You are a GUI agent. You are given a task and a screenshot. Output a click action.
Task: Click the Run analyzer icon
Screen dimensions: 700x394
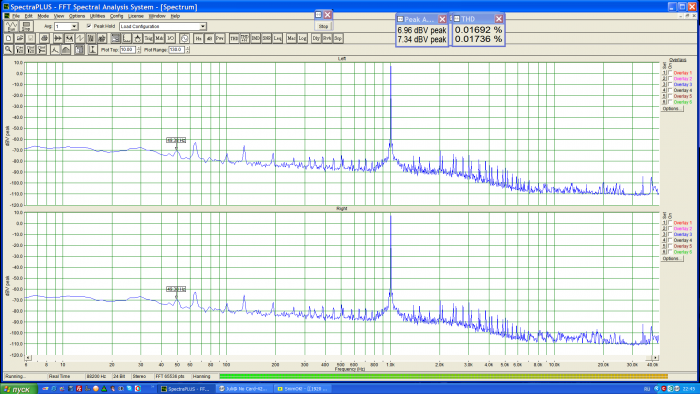(x=11, y=26)
